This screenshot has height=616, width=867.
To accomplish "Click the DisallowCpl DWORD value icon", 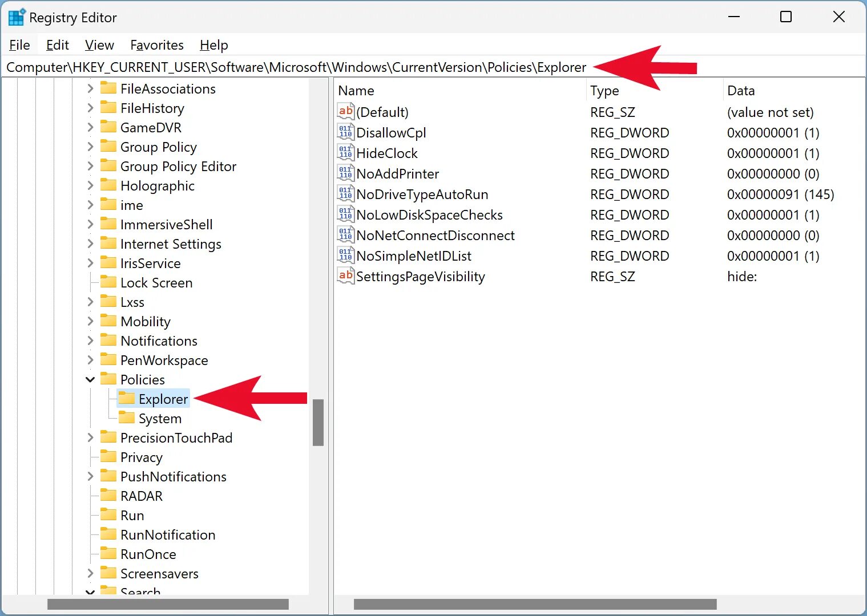I will (345, 132).
